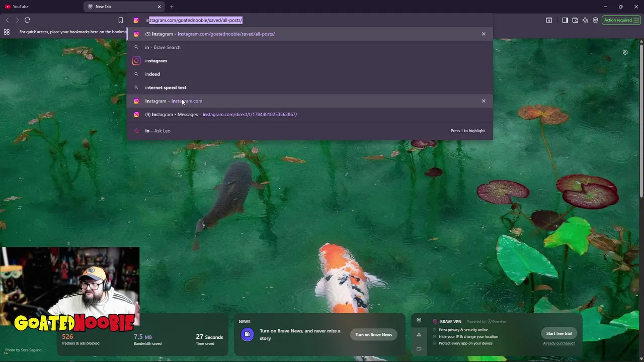
Task: Click the 526 trackers & ads blocked stat
Action: [x=80, y=339]
